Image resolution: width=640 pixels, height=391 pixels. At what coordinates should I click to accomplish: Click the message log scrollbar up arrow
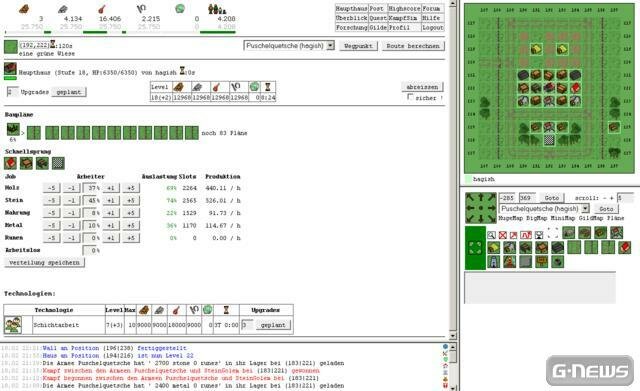click(452, 347)
